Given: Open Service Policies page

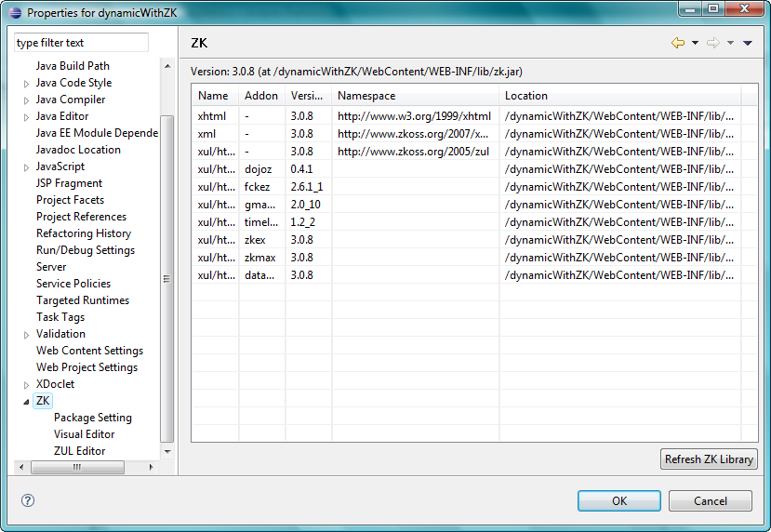Looking at the screenshot, I should pyautogui.click(x=73, y=284).
